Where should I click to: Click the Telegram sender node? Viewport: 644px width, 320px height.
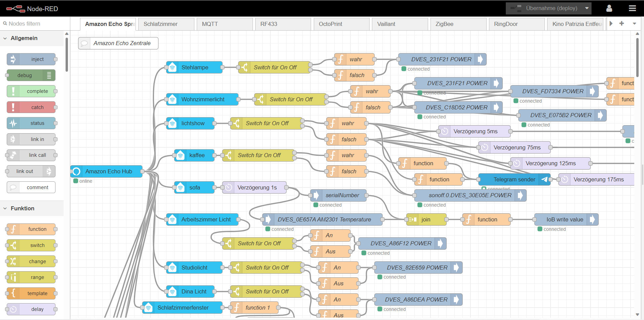tap(514, 179)
